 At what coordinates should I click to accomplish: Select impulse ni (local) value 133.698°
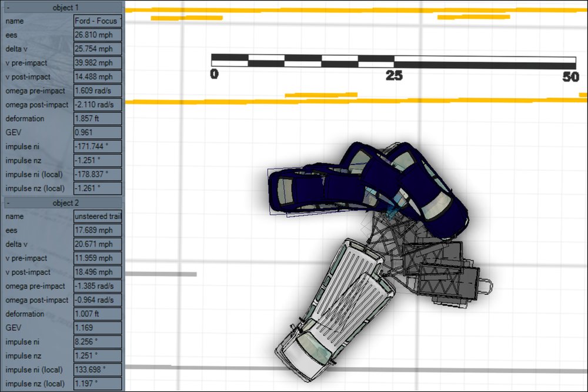[x=98, y=370]
